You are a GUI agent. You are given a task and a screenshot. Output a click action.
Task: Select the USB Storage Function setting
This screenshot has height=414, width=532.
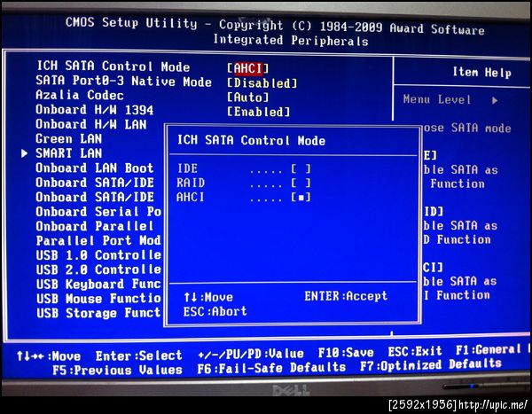point(98,313)
